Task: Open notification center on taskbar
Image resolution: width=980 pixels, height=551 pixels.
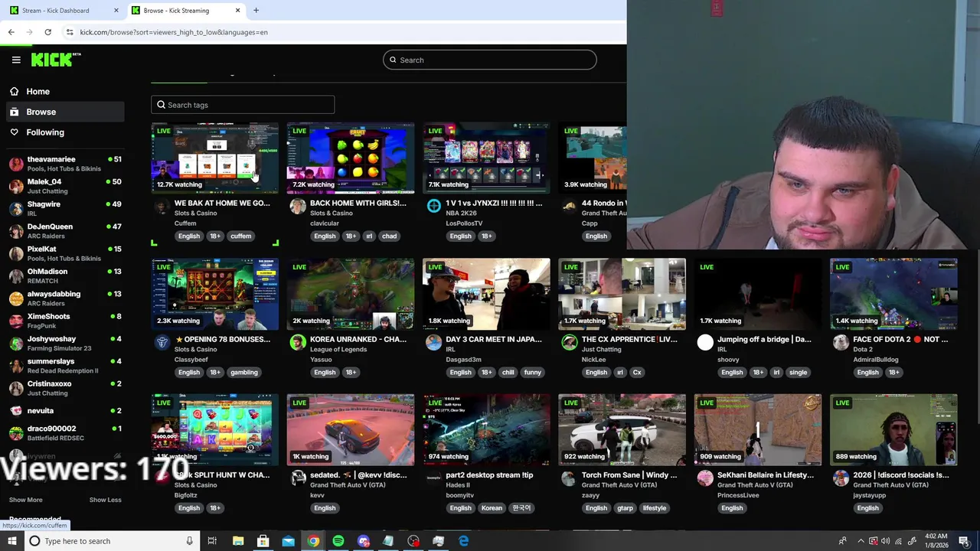Action: [964, 541]
